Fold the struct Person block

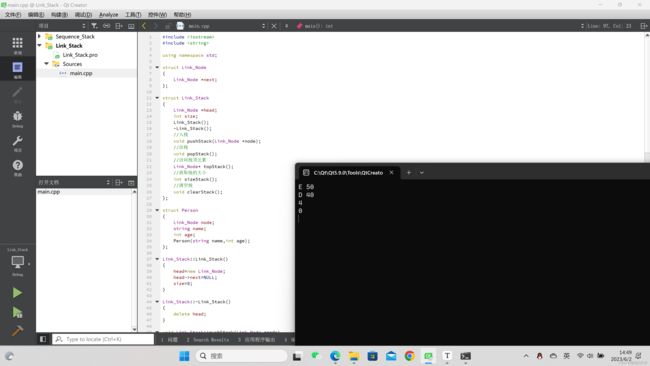[x=157, y=210]
